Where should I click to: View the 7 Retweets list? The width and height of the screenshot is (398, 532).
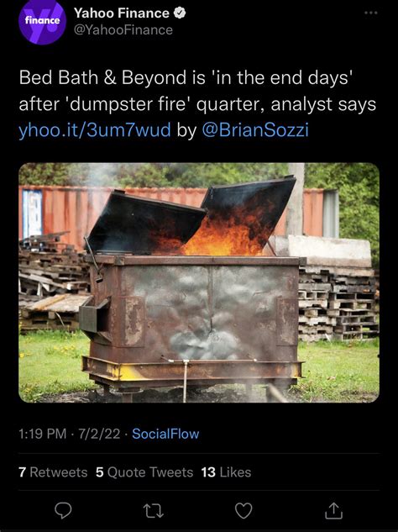pos(53,472)
